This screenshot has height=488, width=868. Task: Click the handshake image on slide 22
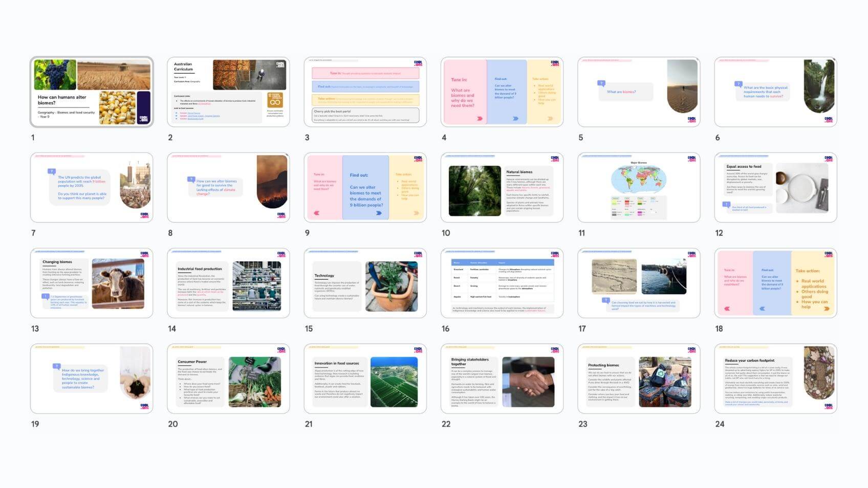[x=528, y=382]
